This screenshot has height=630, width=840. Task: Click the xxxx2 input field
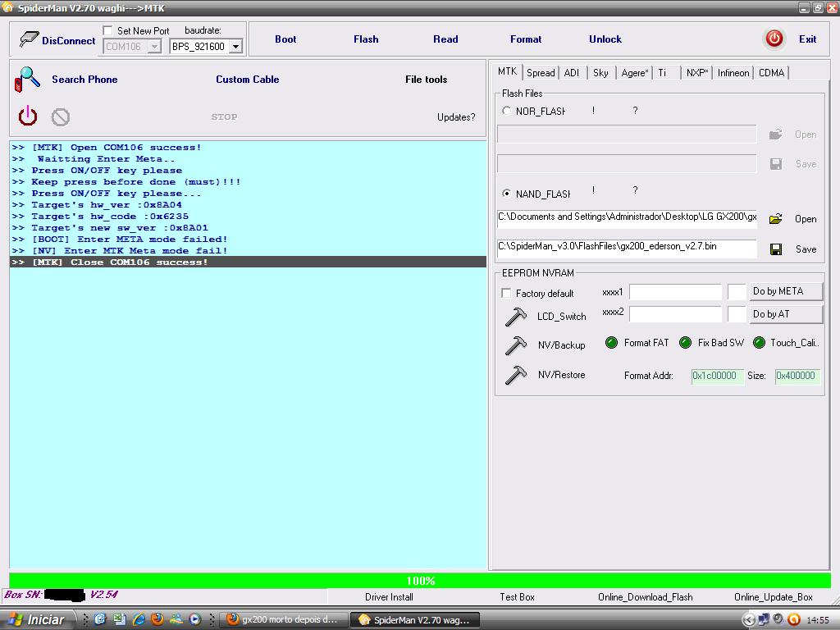(x=676, y=314)
